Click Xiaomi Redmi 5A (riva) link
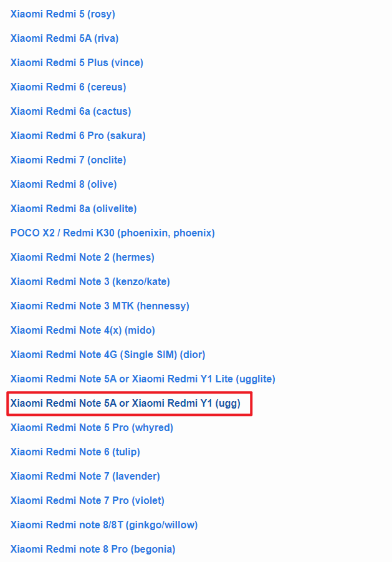392x562 pixels. (x=64, y=38)
